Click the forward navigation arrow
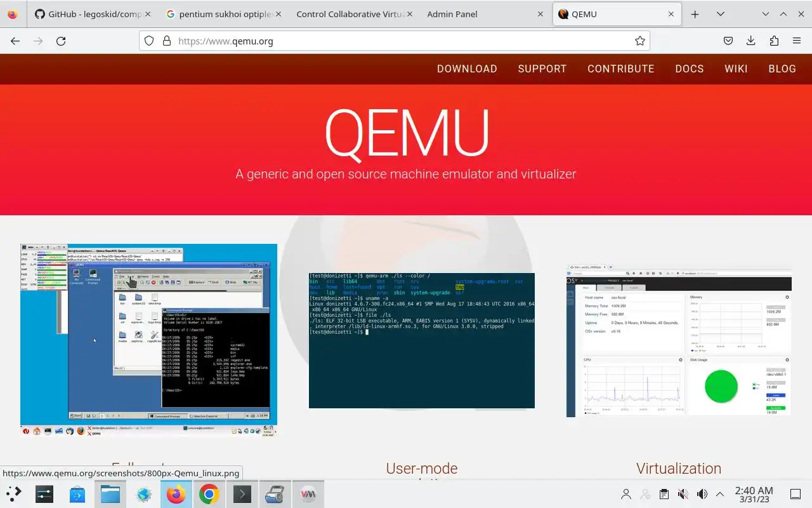Screen dimensions: 812x508 (38, 41)
